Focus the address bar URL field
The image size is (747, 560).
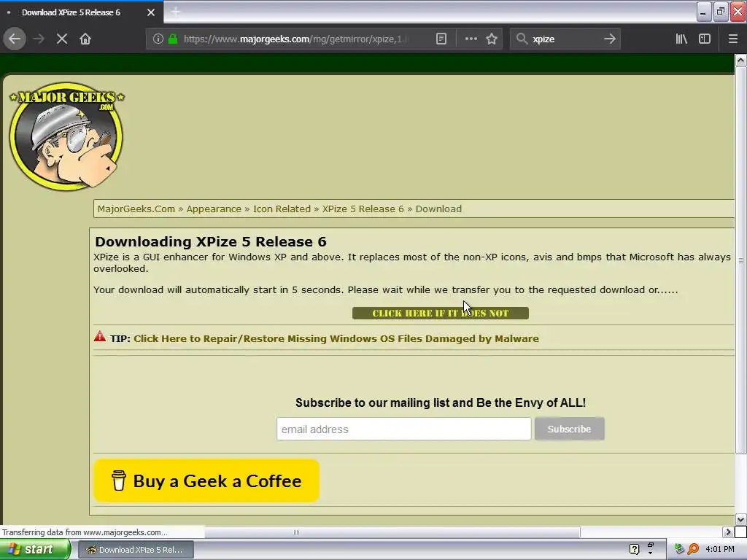click(x=295, y=39)
